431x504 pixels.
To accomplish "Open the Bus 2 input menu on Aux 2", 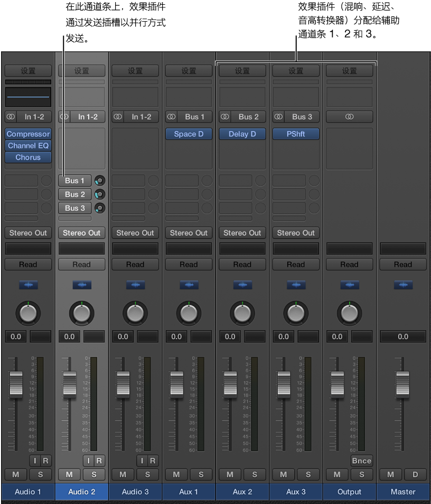I will pos(248,117).
